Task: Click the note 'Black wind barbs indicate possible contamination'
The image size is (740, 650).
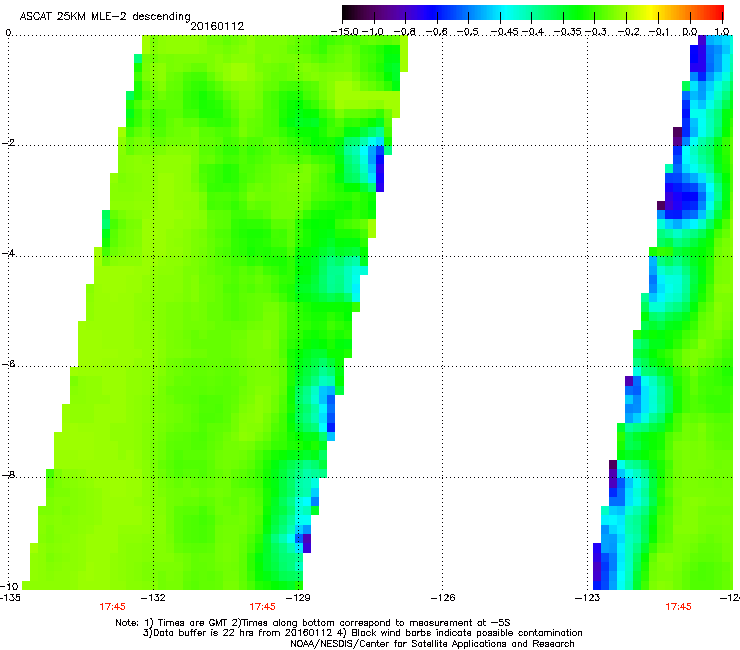Action: 467,633
